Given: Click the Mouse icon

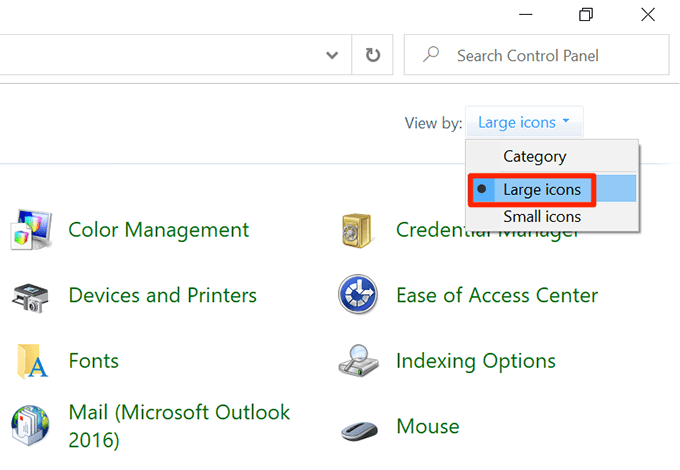Looking at the screenshot, I should 357,428.
